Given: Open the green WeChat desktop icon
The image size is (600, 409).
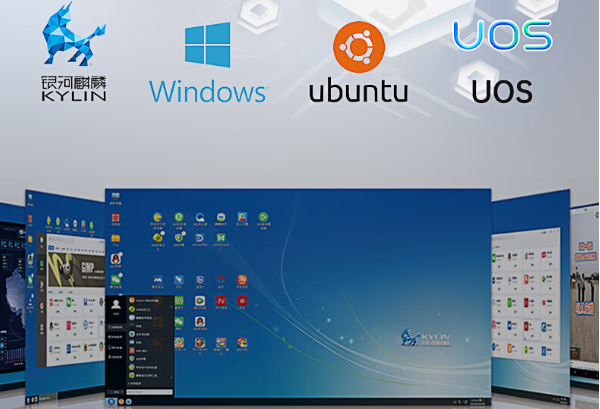Looking at the screenshot, I should 116,280.
